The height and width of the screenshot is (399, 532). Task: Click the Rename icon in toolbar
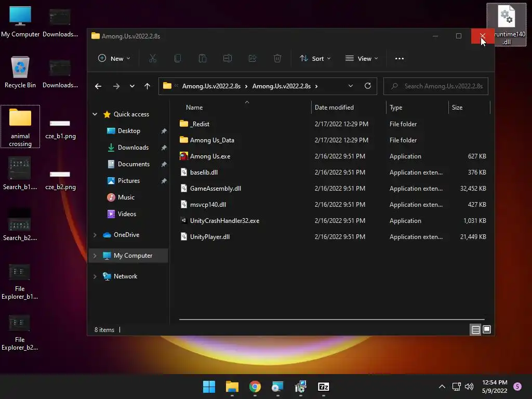coord(228,58)
